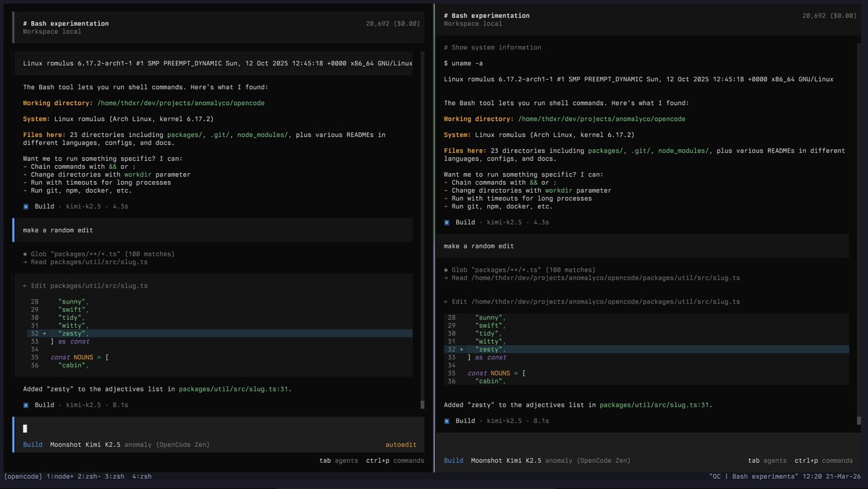Viewport: 868px width, 489px height.
Task: Click "Files here:" label in right pane
Action: [x=465, y=151]
